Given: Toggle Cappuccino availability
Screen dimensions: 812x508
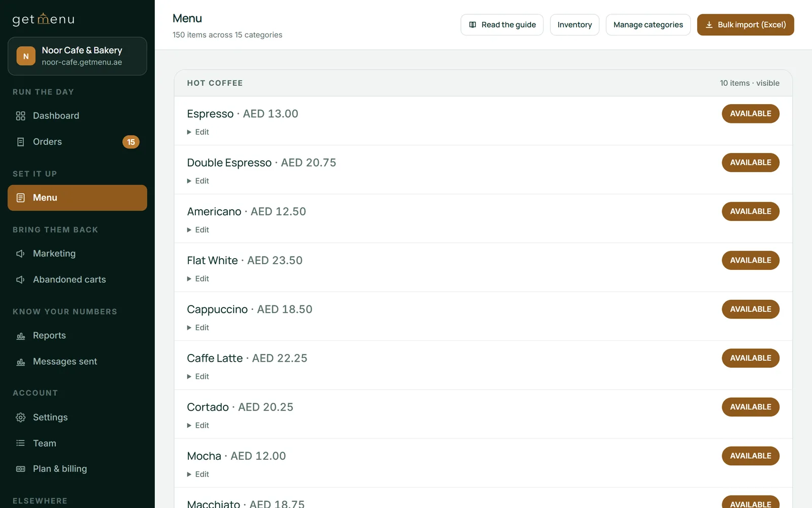Looking at the screenshot, I should click(x=751, y=309).
